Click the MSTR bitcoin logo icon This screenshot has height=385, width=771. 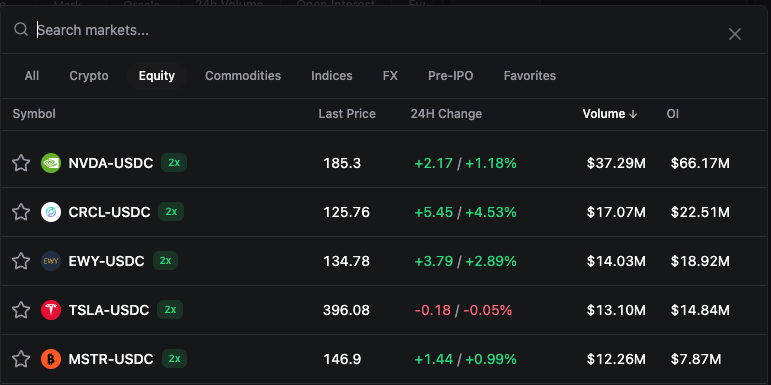pyautogui.click(x=51, y=359)
